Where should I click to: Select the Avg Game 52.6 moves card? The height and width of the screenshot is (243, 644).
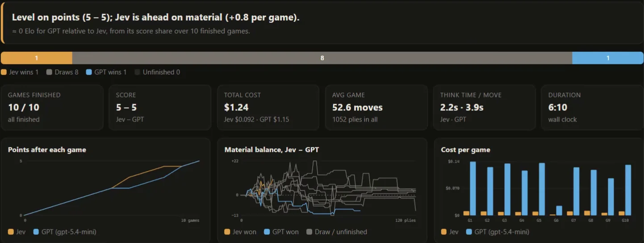(376, 107)
